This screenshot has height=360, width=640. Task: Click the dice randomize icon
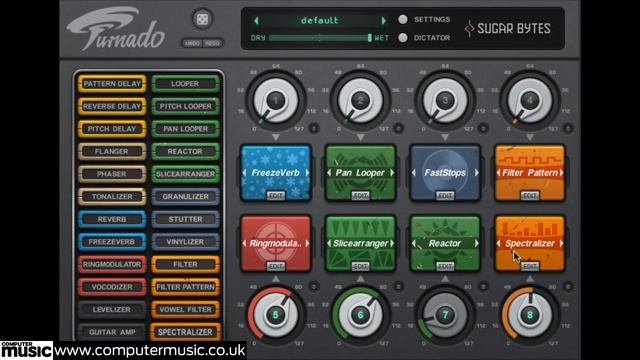click(202, 19)
